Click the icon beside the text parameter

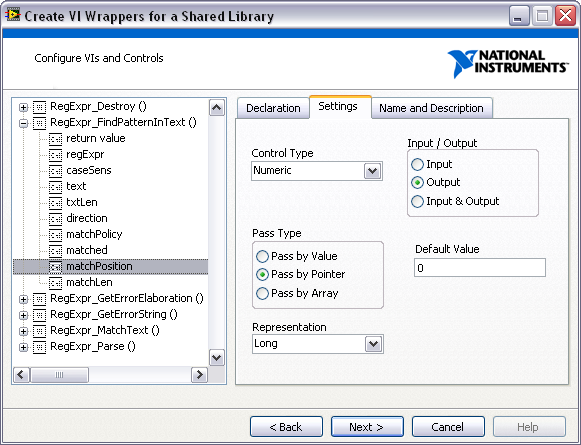pyautogui.click(x=56, y=187)
